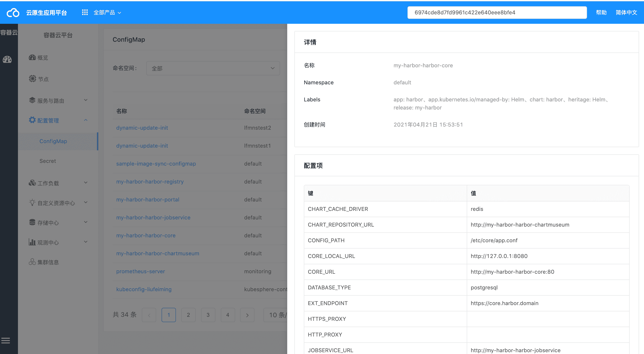
Task: Click the 配置管理 gear icon
Action: point(32,120)
